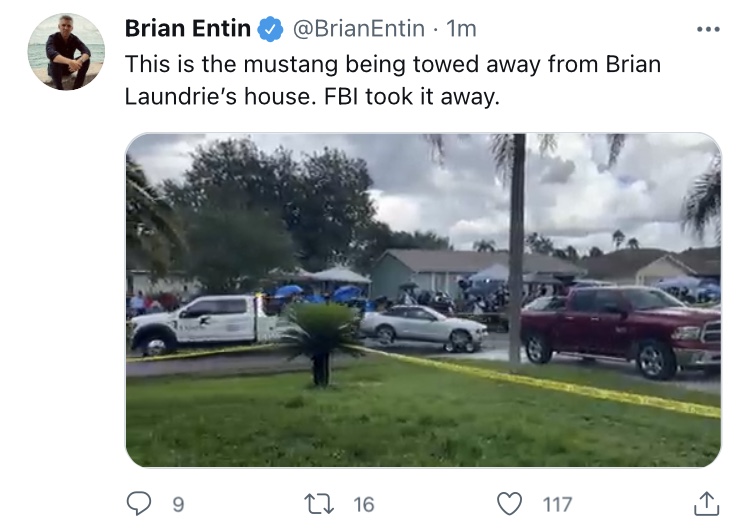Open Brian Entin's profile picture

click(x=66, y=52)
